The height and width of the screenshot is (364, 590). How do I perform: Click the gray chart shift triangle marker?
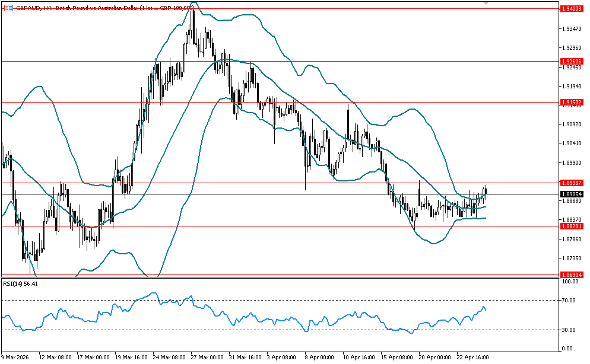[x=487, y=4]
